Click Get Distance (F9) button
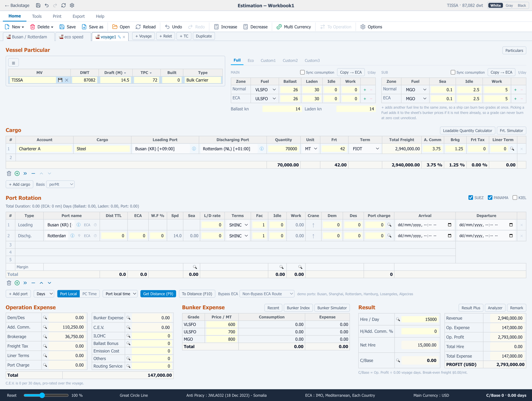 (x=158, y=294)
